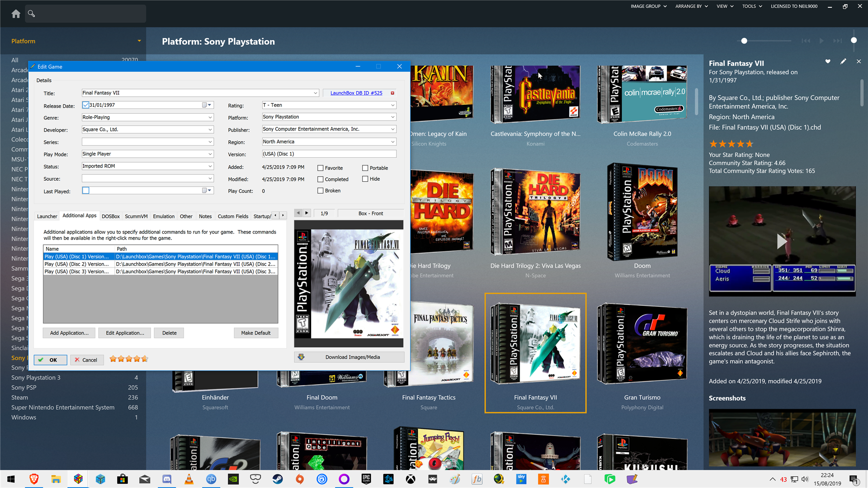Viewport: 868px width, 488px height.
Task: Click the Cancel button in Edit Game
Action: pyautogui.click(x=87, y=360)
